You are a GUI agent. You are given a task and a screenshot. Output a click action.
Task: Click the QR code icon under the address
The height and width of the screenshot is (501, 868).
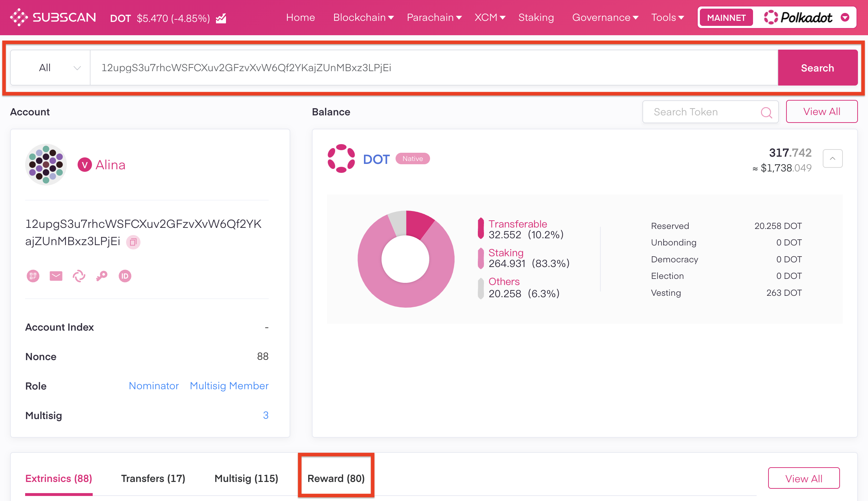pos(33,276)
